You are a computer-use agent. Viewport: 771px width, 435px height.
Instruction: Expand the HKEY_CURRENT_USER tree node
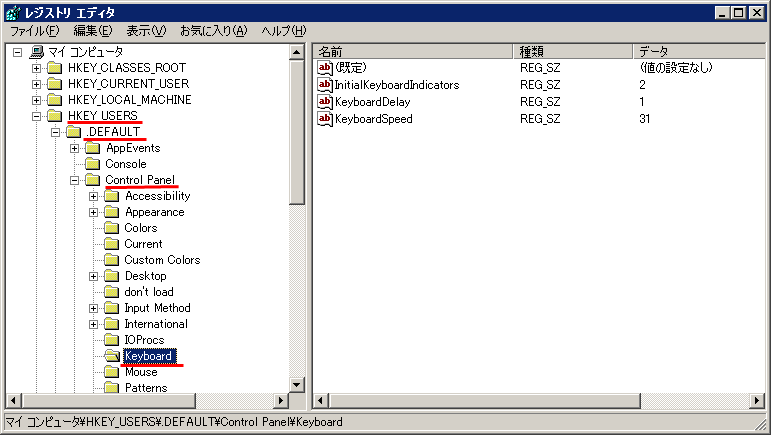click(37, 84)
